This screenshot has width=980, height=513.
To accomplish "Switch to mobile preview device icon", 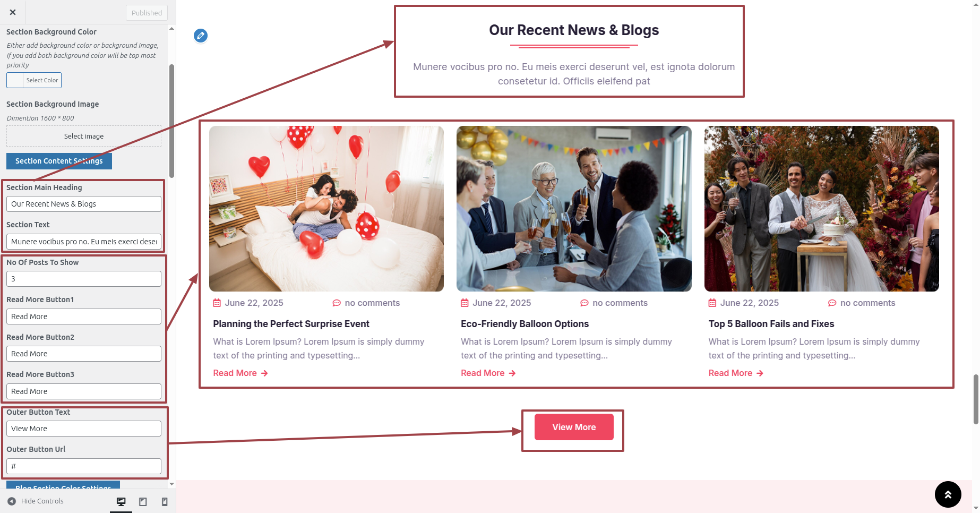I will click(165, 501).
